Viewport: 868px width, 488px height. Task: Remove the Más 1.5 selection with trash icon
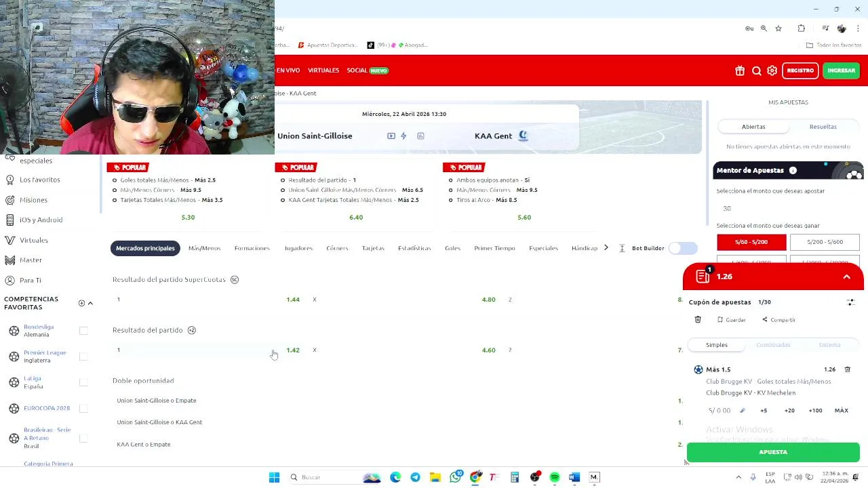(847, 369)
